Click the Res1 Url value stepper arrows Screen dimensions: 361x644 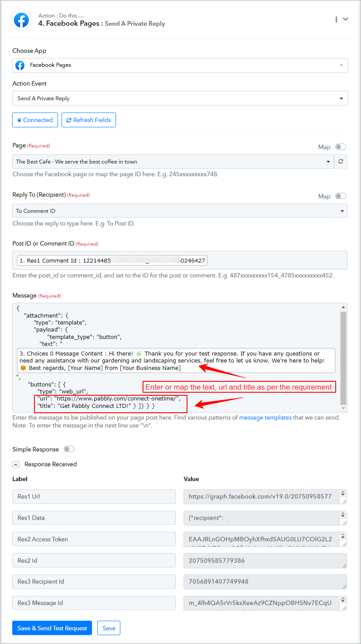tap(344, 493)
